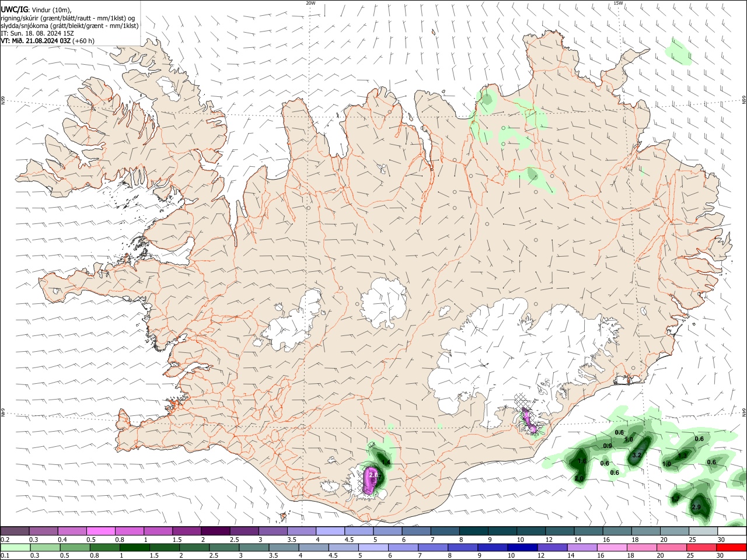
Task: Select the very dark teal swatch labeled 9
Action: point(502,531)
